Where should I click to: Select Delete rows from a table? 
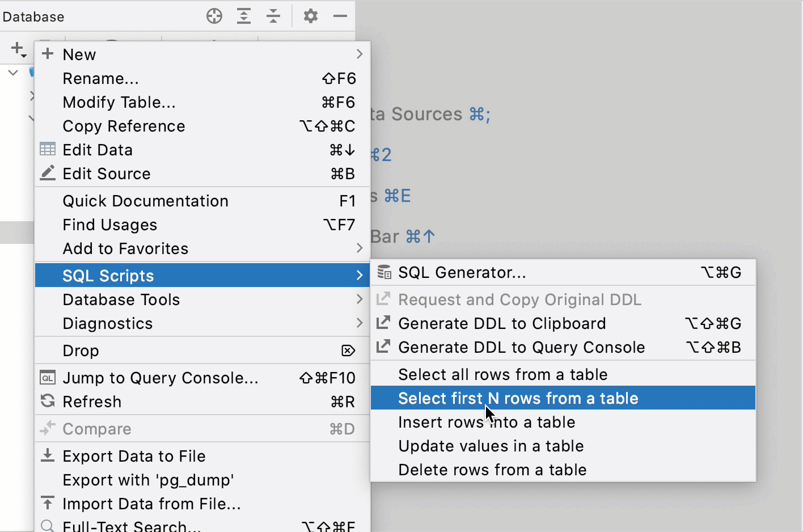click(x=492, y=470)
